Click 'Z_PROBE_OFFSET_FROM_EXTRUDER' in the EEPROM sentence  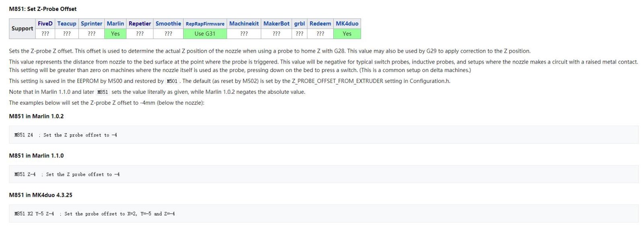point(337,81)
